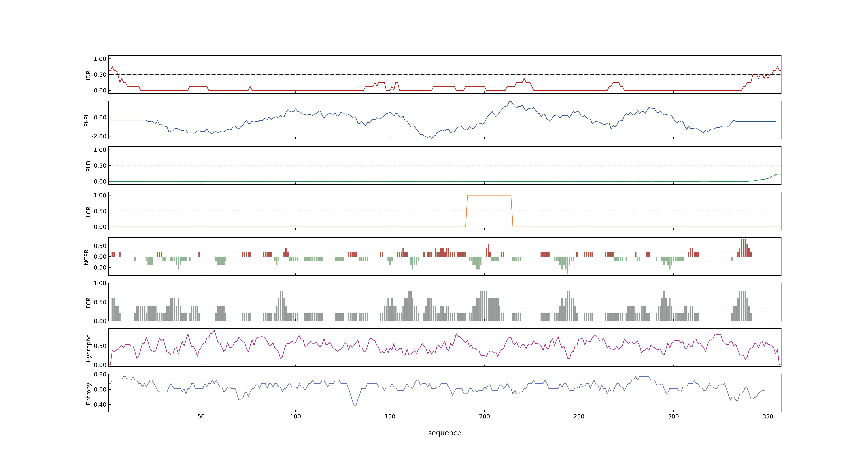868x463 pixels.
Task: Click the 0.80 tick of Entropy panel
Action: pyautogui.click(x=100, y=374)
